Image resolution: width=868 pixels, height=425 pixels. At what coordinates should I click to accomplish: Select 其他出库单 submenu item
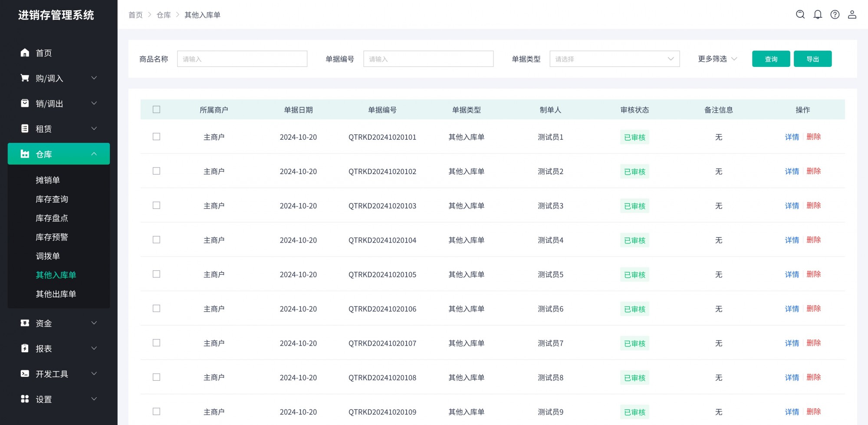tap(56, 294)
